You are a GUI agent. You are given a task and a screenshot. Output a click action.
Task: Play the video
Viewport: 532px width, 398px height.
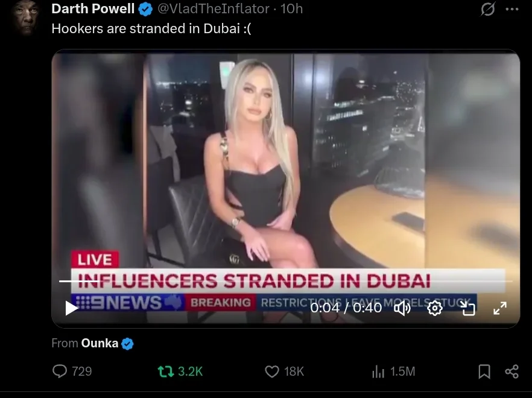tap(71, 308)
